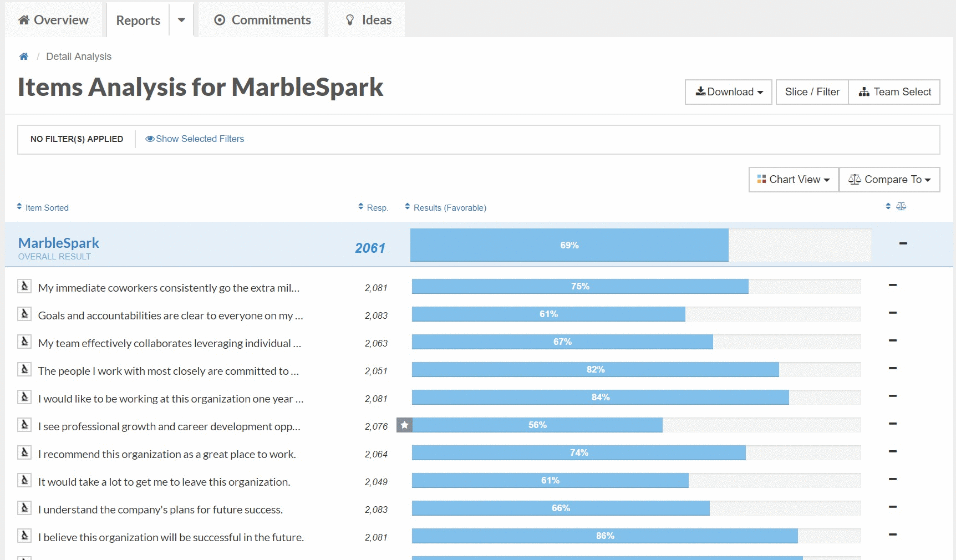Open item icon for 'It would take a lot' row
The height and width of the screenshot is (560, 956).
(24, 480)
